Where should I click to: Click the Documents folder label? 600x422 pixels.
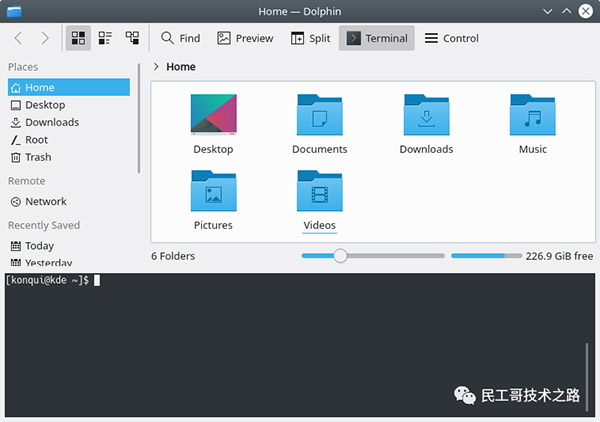[320, 149]
